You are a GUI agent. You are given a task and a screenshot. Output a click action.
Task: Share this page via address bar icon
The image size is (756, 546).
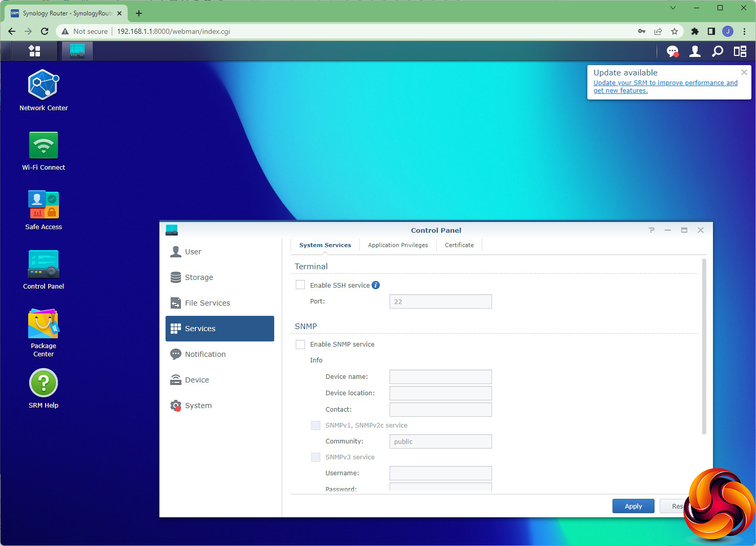[658, 31]
